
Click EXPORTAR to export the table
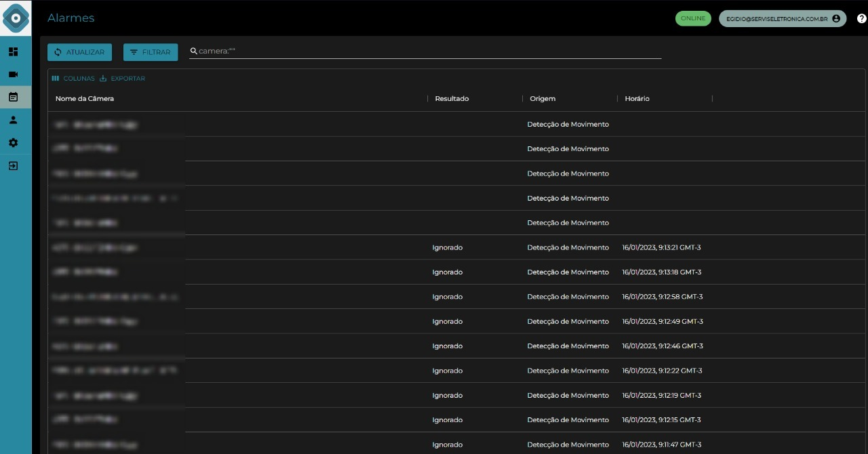(x=122, y=79)
